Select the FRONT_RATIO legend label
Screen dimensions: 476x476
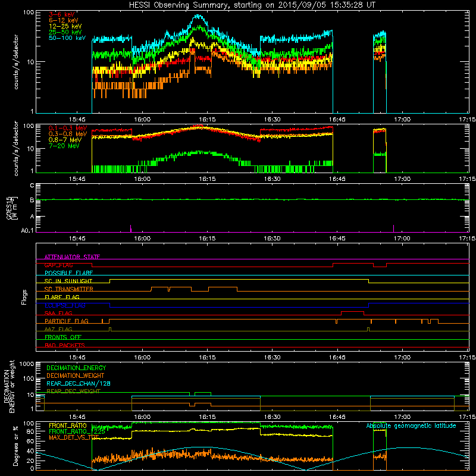68,425
